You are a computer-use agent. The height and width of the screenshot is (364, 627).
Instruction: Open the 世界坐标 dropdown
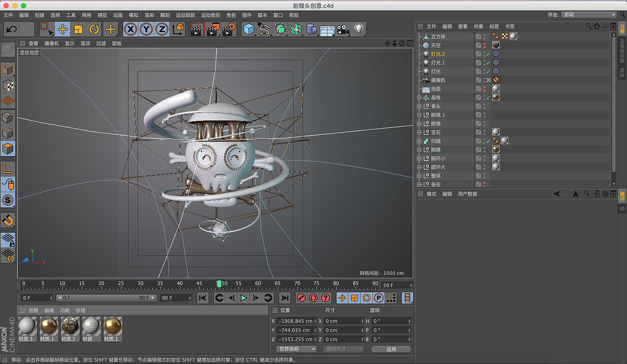(297, 349)
